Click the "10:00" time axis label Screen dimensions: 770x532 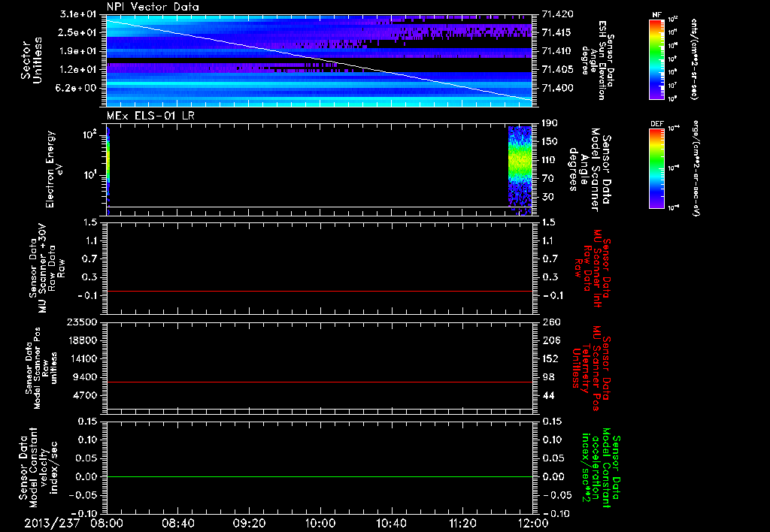click(320, 523)
